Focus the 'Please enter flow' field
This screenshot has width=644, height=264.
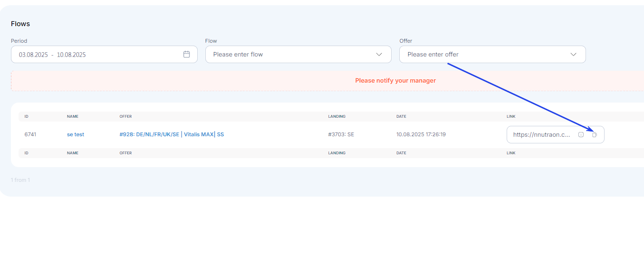pyautogui.click(x=298, y=54)
